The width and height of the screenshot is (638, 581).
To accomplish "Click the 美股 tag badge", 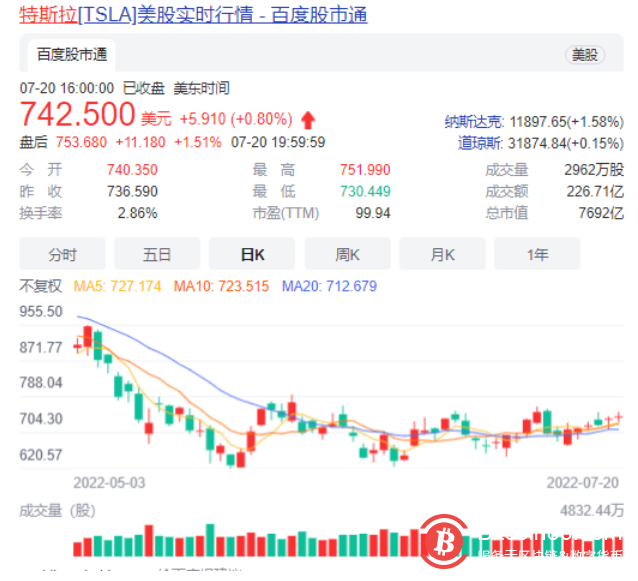I will coord(585,55).
